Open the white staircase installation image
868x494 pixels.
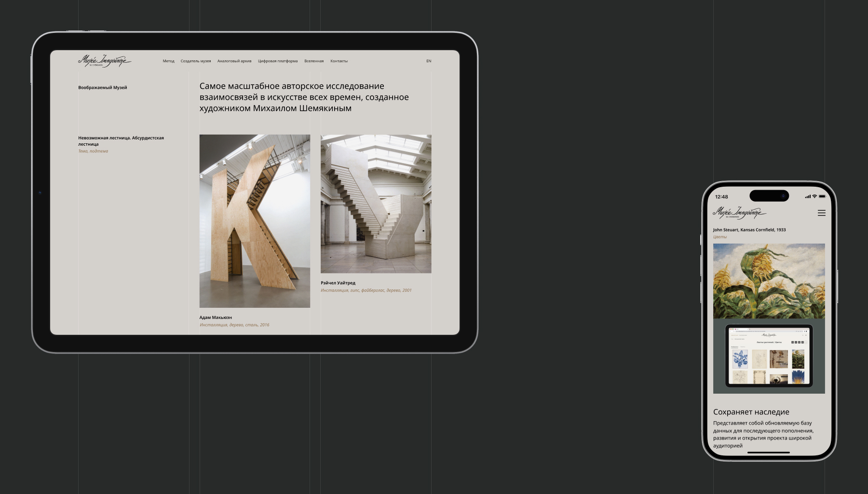click(376, 204)
